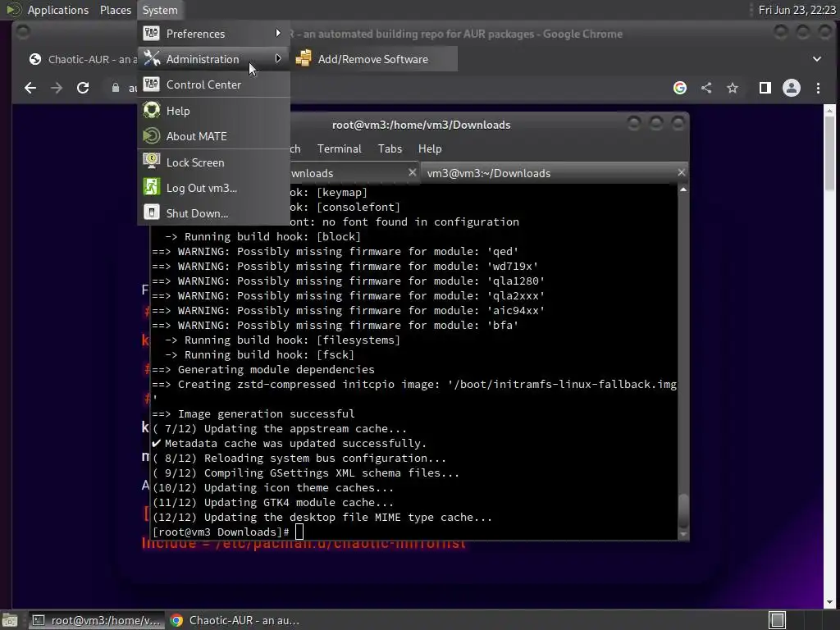Expand Chrome tab search chevron
The width and height of the screenshot is (840, 630).
pyautogui.click(x=817, y=59)
